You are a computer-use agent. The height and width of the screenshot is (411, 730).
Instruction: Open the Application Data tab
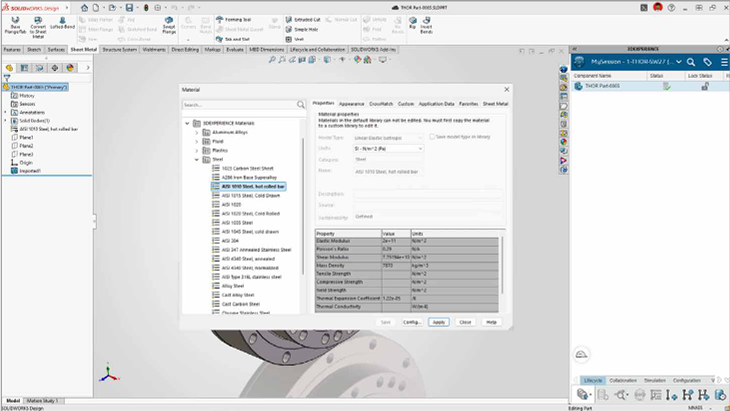436,104
